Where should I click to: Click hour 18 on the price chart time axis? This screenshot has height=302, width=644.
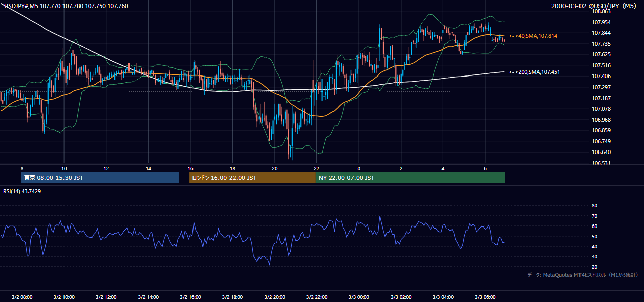click(232, 168)
